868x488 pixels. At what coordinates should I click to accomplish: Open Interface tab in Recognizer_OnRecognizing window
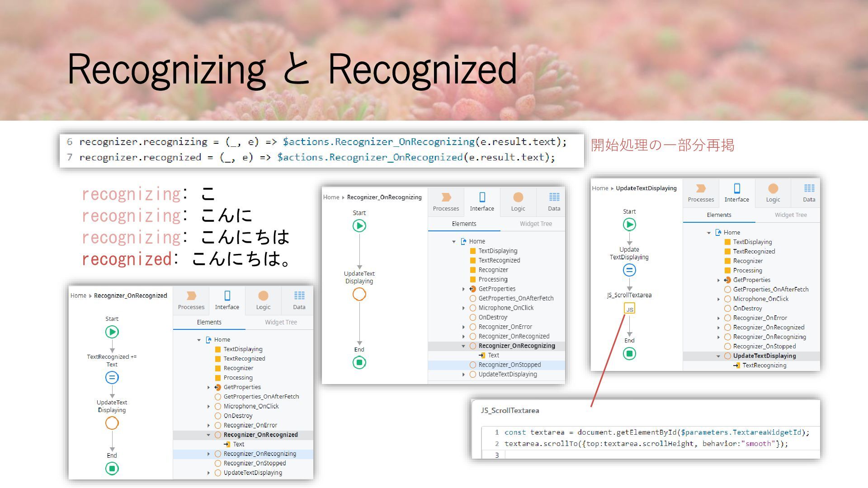click(x=482, y=202)
